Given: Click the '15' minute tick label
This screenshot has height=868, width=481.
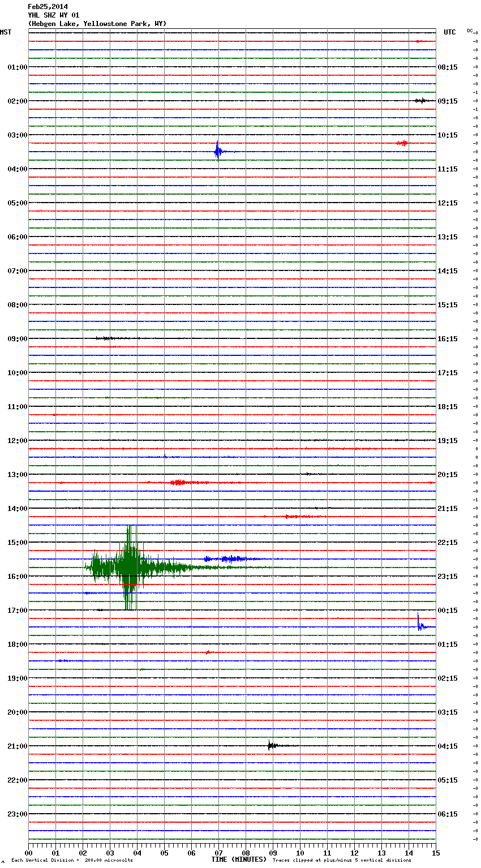Looking at the screenshot, I should [436, 853].
